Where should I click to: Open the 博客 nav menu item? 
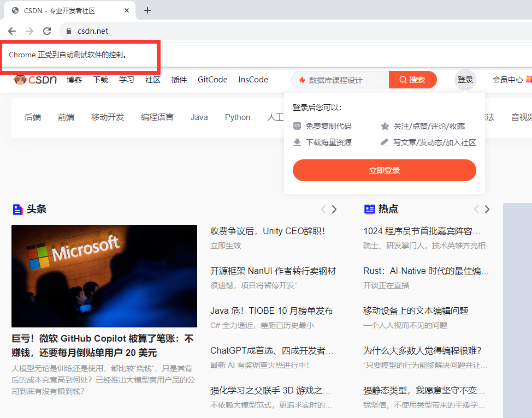74,80
